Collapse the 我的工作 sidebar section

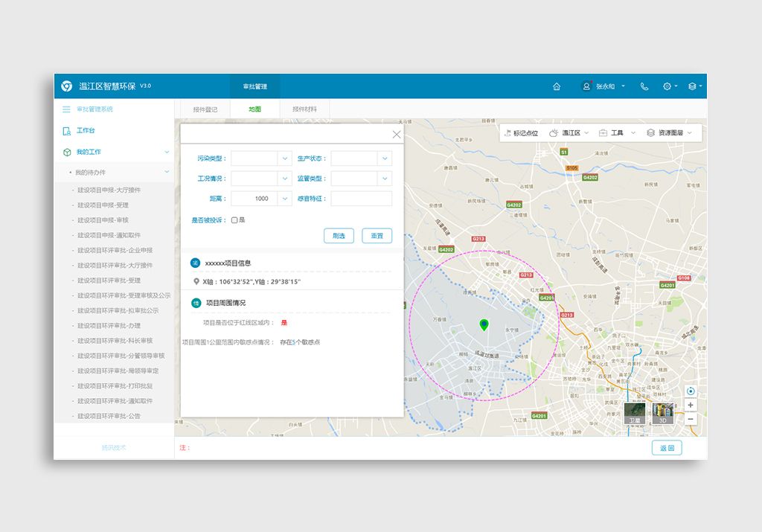[167, 152]
